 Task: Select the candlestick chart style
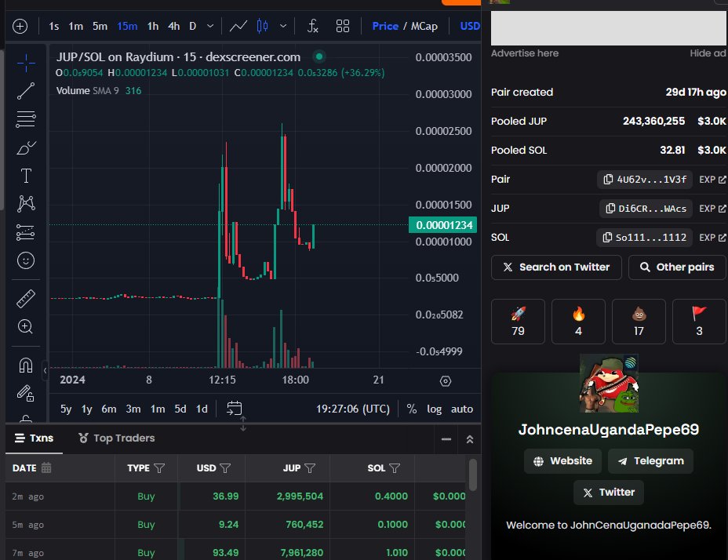click(262, 26)
